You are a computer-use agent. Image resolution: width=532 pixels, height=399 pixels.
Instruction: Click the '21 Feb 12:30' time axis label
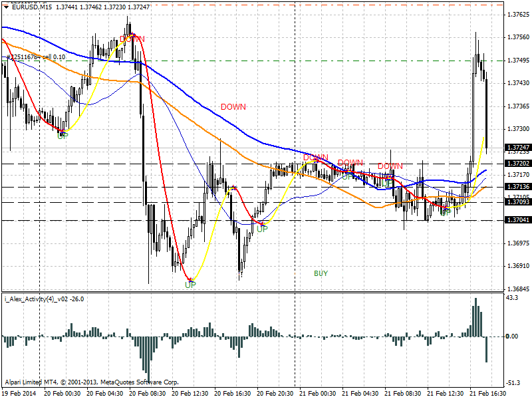click(446, 394)
